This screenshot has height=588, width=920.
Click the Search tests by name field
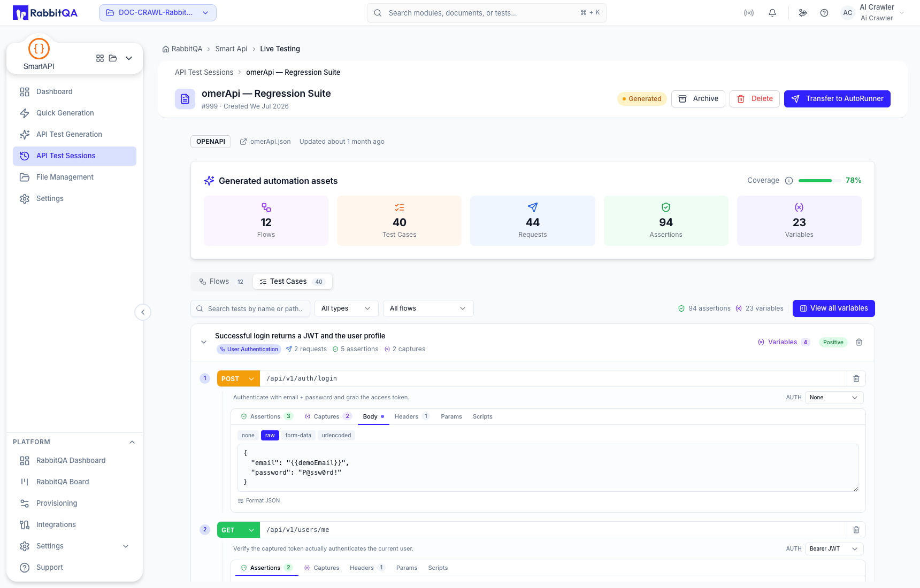(x=250, y=308)
